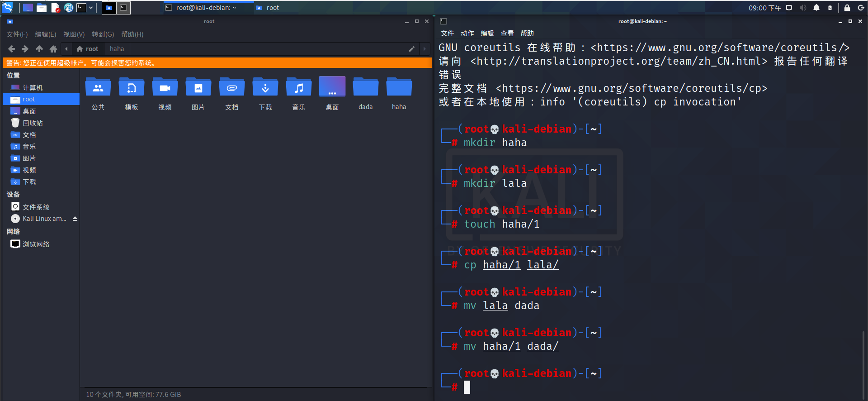This screenshot has width=868, height=401.
Task: Go to the parent folder arrow
Action: (x=39, y=49)
